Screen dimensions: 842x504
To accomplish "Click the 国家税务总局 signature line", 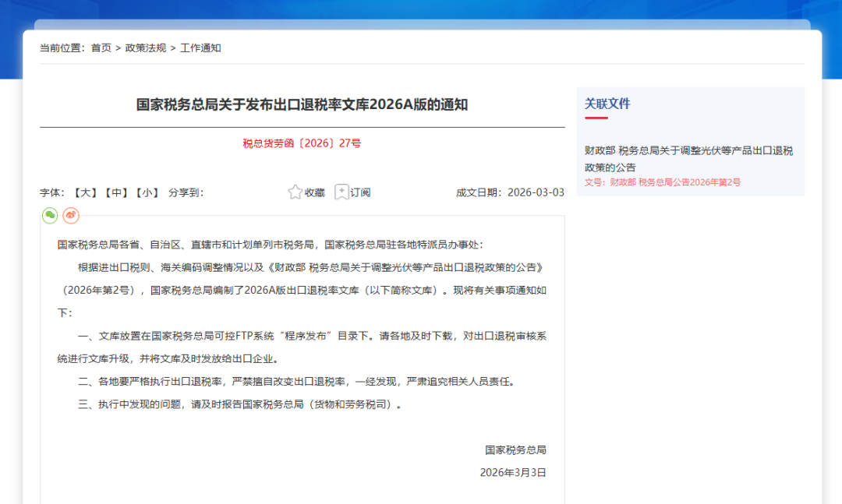I will pos(515,450).
